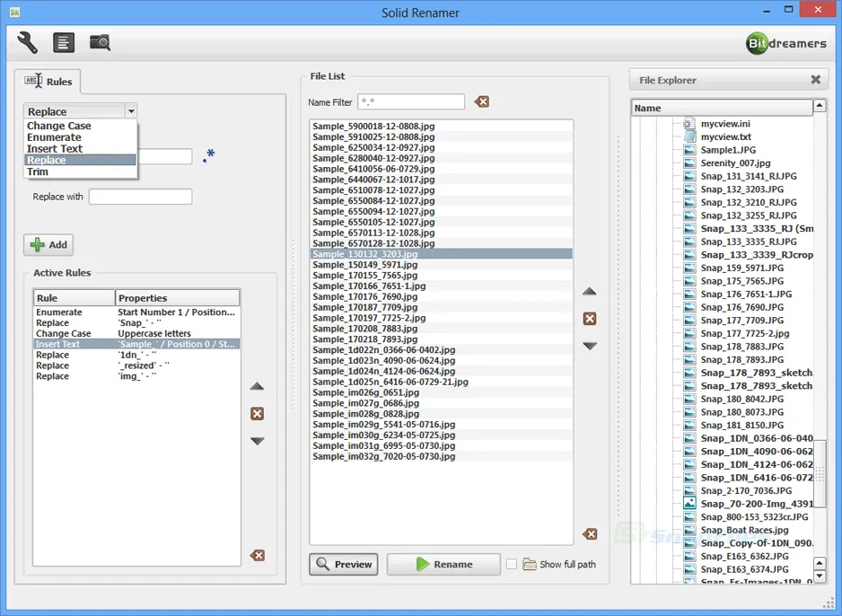The height and width of the screenshot is (616, 842).
Task: Select the Replace 'Snap_' rule row
Action: (x=136, y=322)
